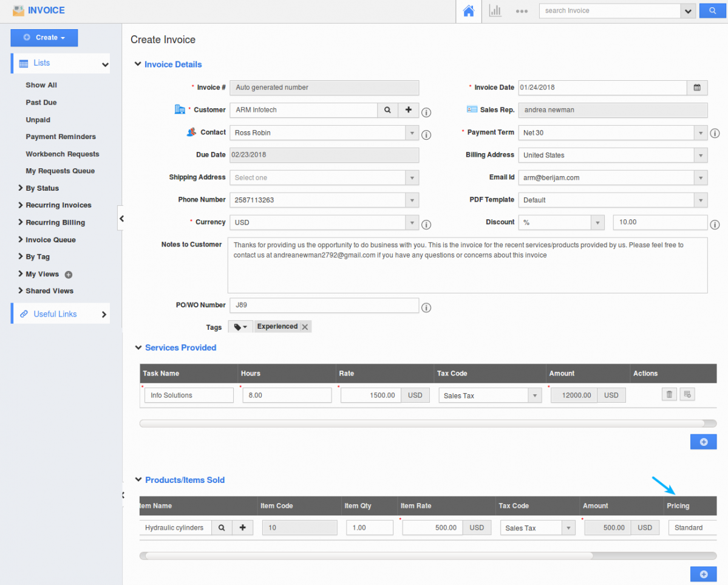Open the PDF Template dropdown
Screen dimensions: 728x585
701,200
